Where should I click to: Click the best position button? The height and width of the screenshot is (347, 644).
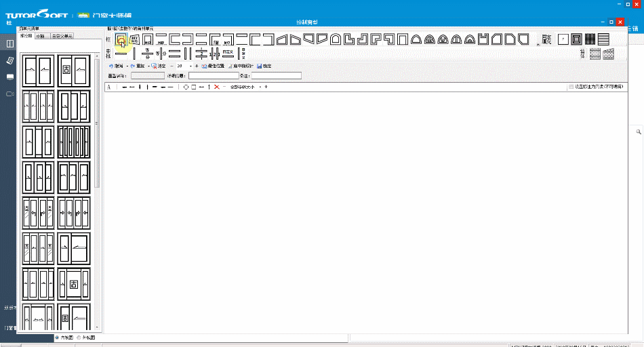point(213,66)
